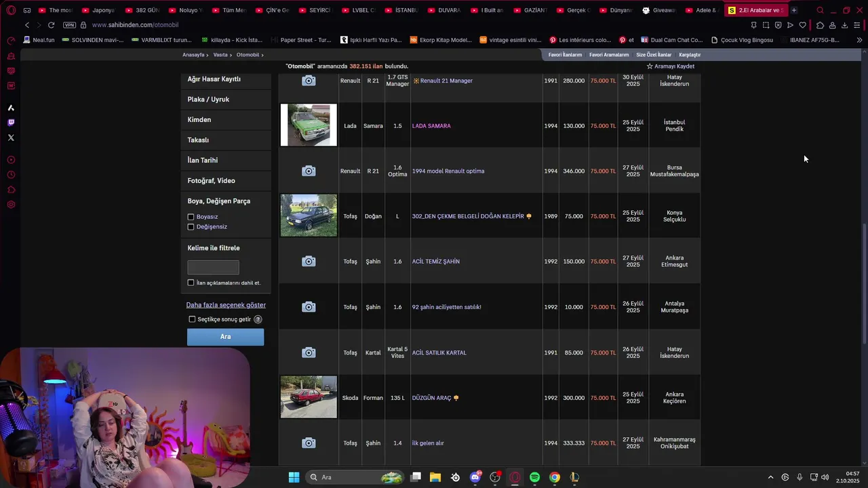868x488 pixels.
Task: Click the Windows taskbar search box
Action: pos(355,477)
